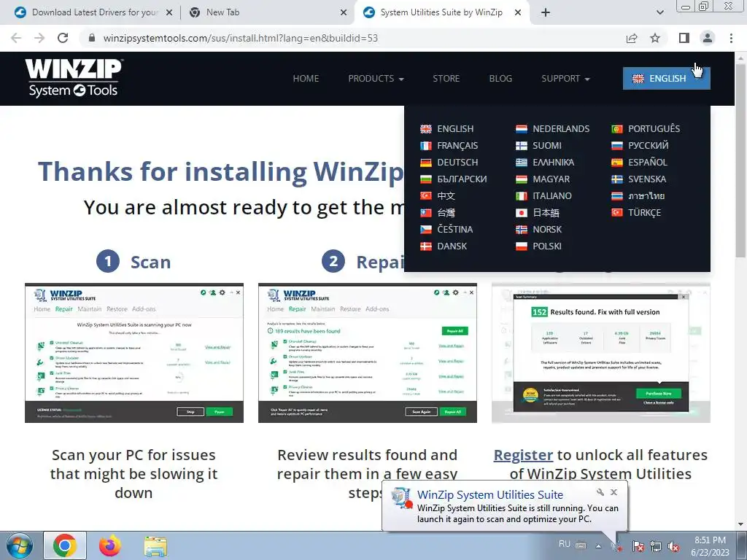Open the Scan step screenshot thumbnail
The image size is (747, 560).
coord(134,353)
